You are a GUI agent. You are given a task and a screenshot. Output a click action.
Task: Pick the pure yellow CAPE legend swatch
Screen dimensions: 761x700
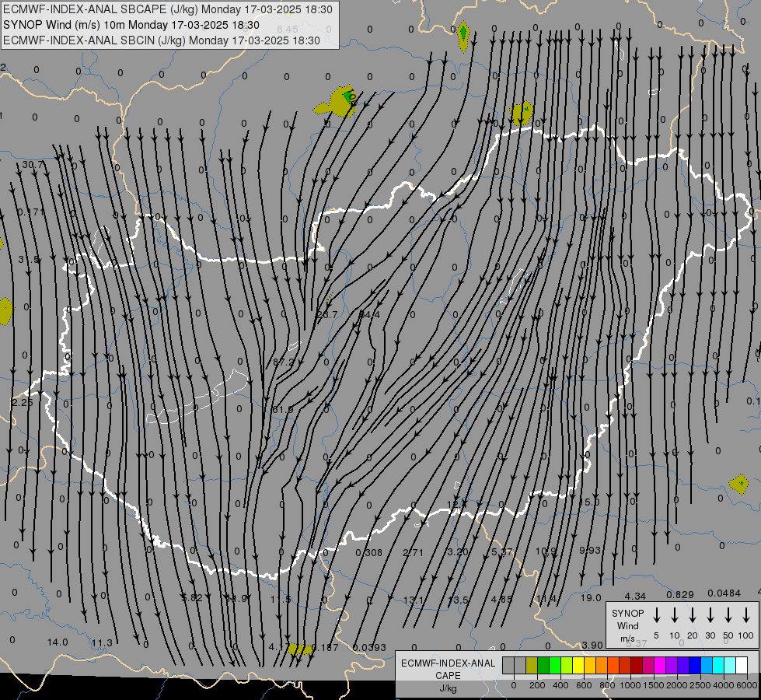tap(578, 665)
